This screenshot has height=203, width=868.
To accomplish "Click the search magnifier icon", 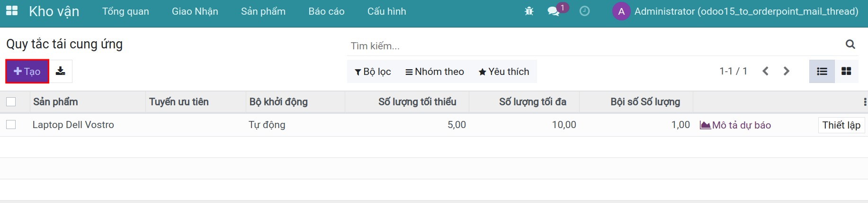I will (850, 44).
